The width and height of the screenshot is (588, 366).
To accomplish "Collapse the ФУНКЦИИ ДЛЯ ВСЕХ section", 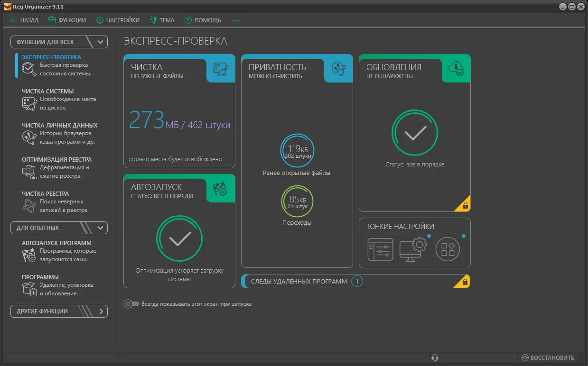I will point(59,42).
